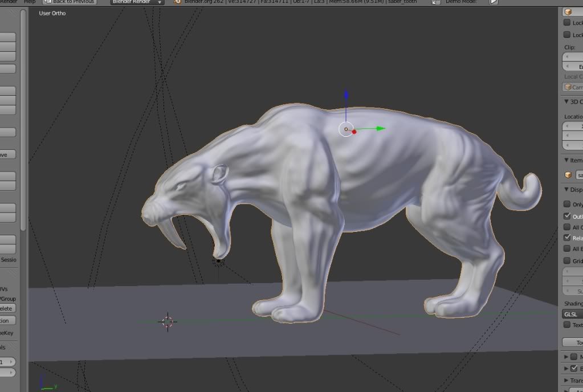Click the 'User Ortho' viewport label

(x=52, y=13)
